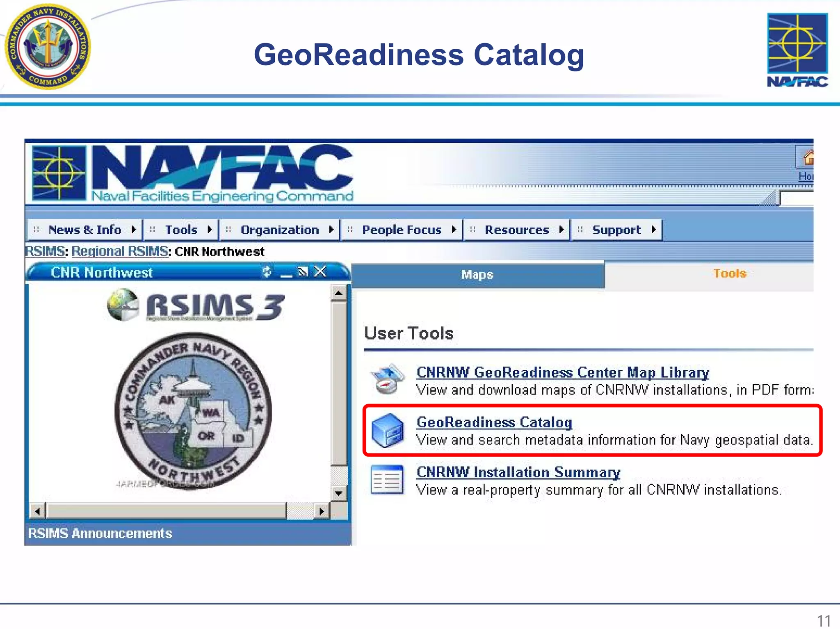Click scroll right arrow in CNR Northwest panel
The width and height of the screenshot is (840, 629).
point(322,511)
